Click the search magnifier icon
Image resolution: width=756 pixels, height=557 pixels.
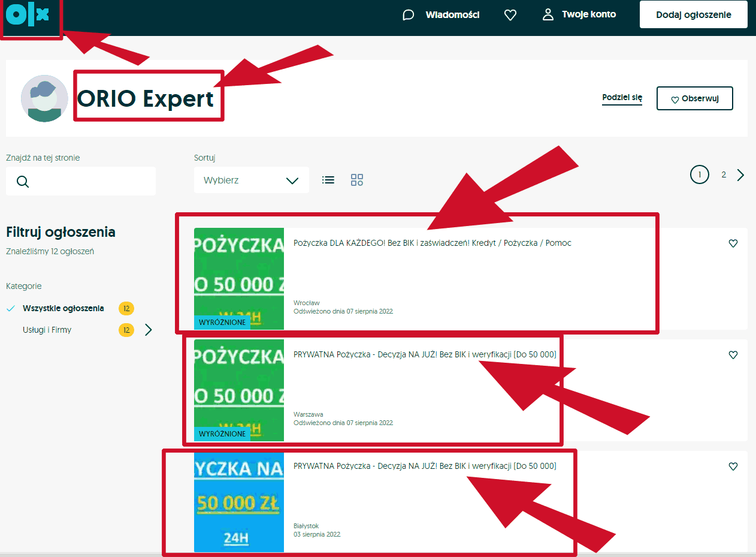23,182
